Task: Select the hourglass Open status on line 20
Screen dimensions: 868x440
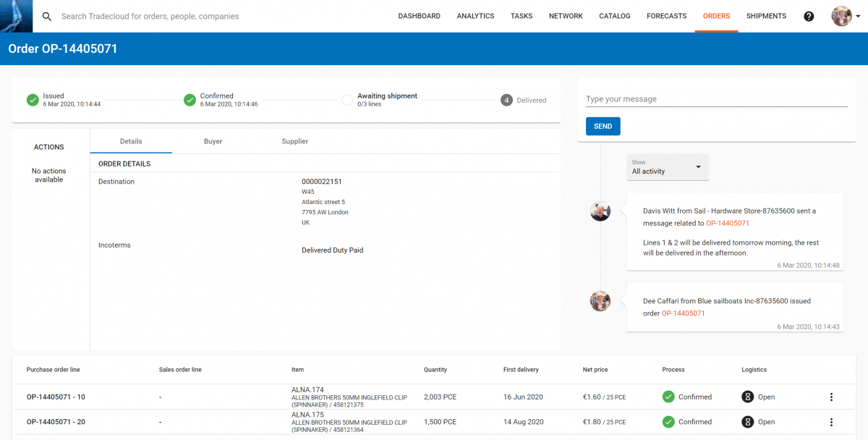Action: point(746,422)
